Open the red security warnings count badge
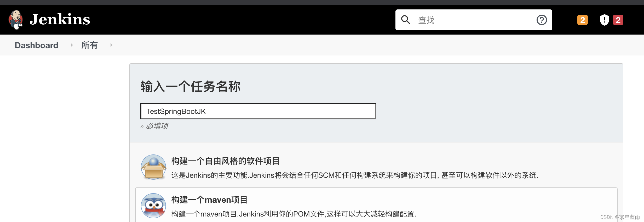This screenshot has height=222, width=644. 618,20
